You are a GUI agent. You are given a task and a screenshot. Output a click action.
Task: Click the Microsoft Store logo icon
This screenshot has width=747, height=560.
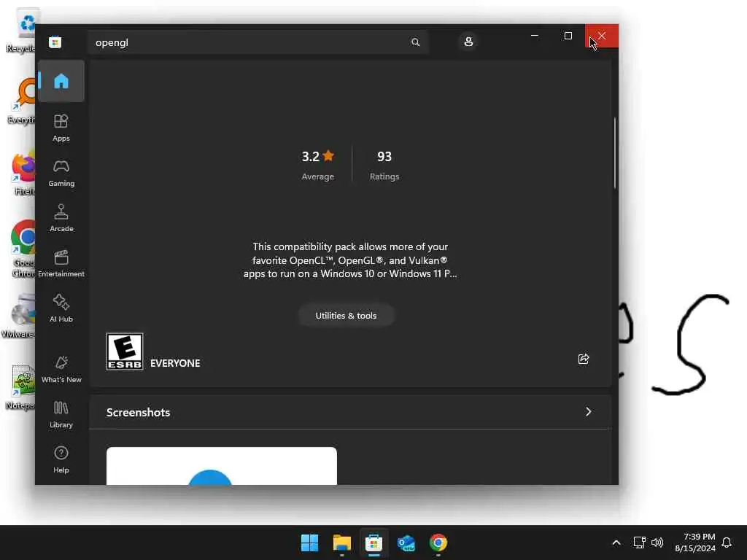click(x=55, y=42)
